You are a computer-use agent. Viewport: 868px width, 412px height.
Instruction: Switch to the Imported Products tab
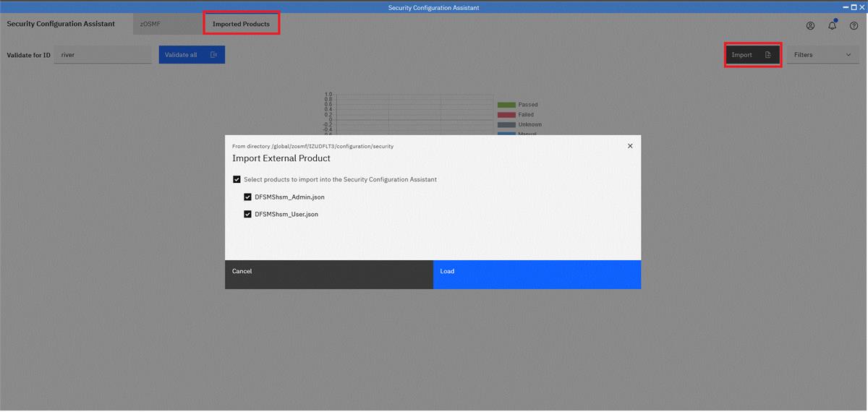pyautogui.click(x=241, y=24)
